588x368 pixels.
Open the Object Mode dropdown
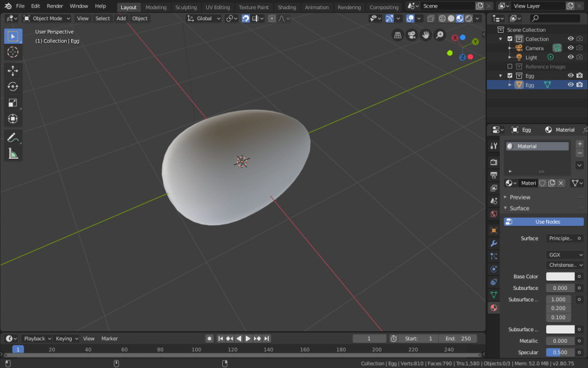[47, 18]
